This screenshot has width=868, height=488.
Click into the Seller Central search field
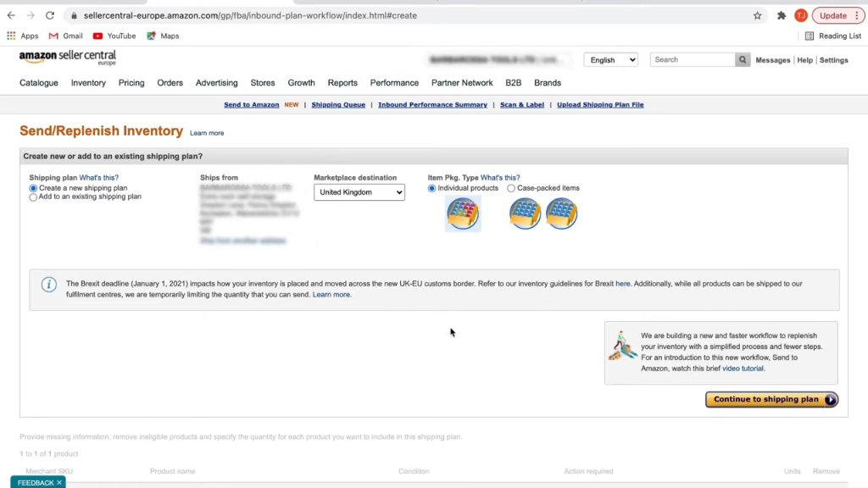click(693, 60)
